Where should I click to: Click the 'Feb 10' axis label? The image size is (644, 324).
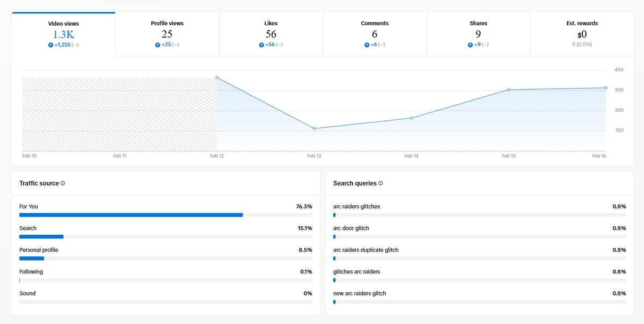point(30,156)
